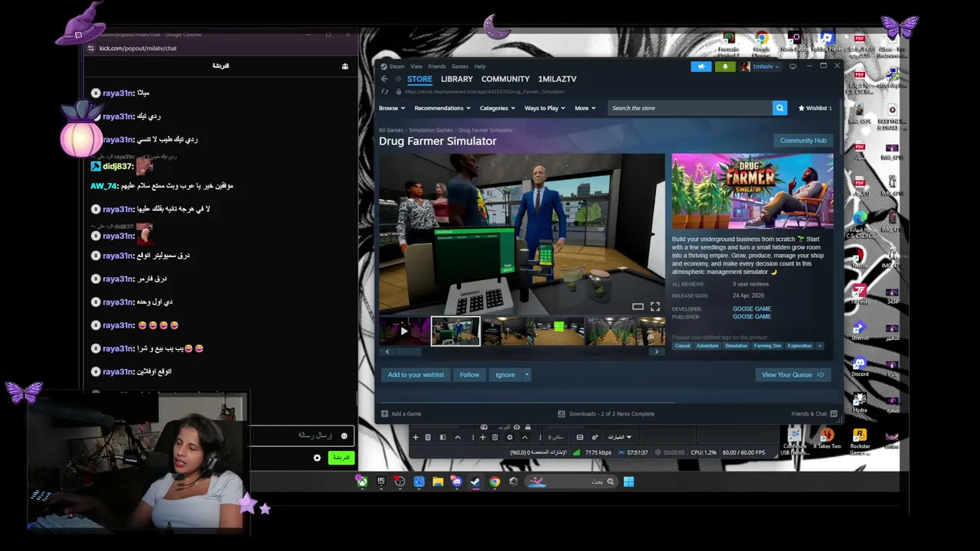The image size is (980, 551).
Task: Open the Community Hub
Action: point(803,141)
